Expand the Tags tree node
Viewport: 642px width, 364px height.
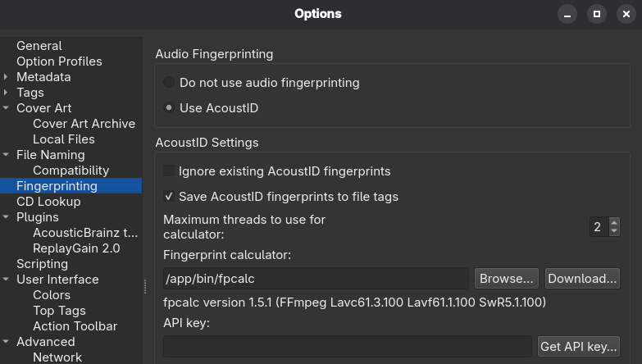[x=7, y=93]
